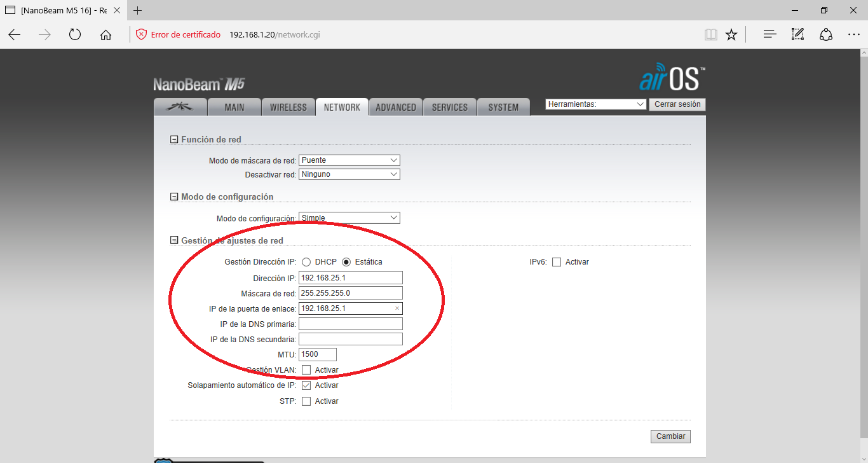Click IP de la puerta de enlace field
The image size is (868, 463).
tap(351, 308)
